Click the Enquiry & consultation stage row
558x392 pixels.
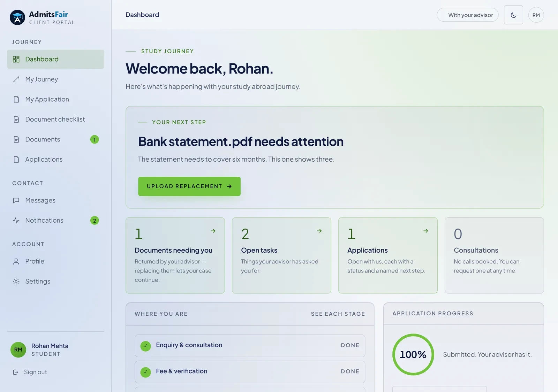pyautogui.click(x=250, y=346)
